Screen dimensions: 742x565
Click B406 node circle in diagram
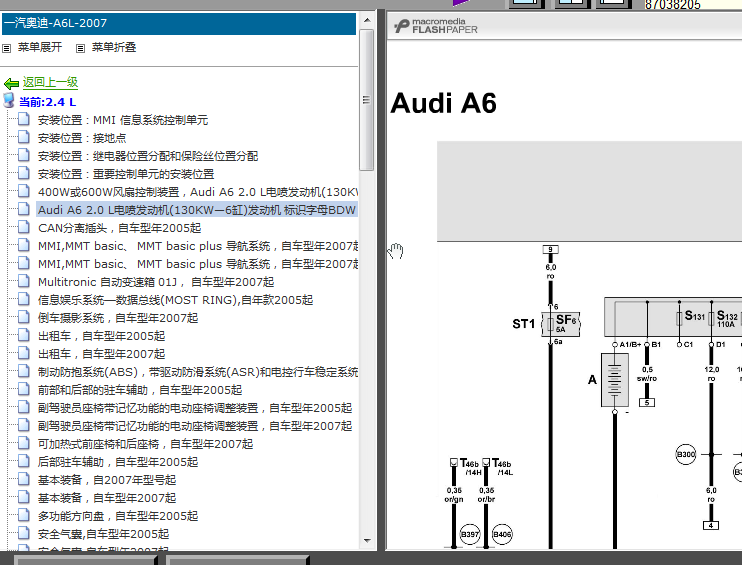tap(502, 534)
